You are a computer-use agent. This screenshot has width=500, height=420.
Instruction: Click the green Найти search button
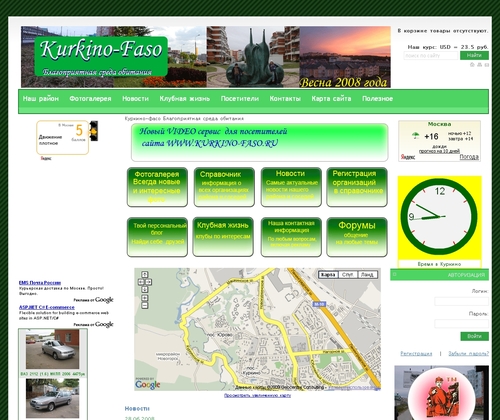coord(474,55)
